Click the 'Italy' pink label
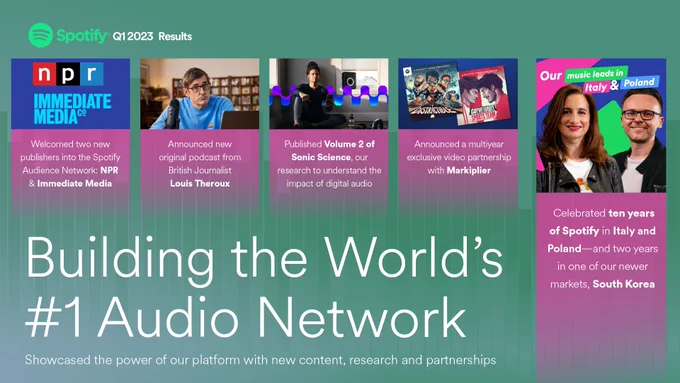680x383 pixels. coord(595,87)
